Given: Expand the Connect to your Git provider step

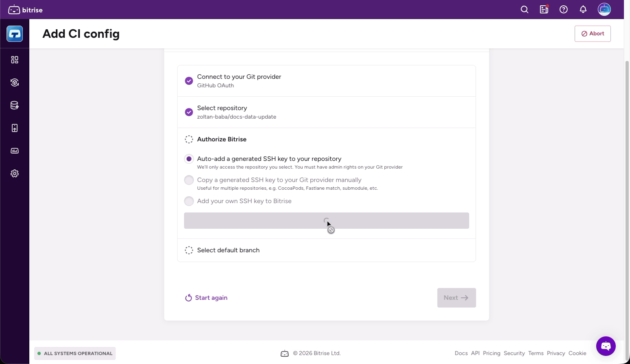Looking at the screenshot, I should pyautogui.click(x=327, y=81).
